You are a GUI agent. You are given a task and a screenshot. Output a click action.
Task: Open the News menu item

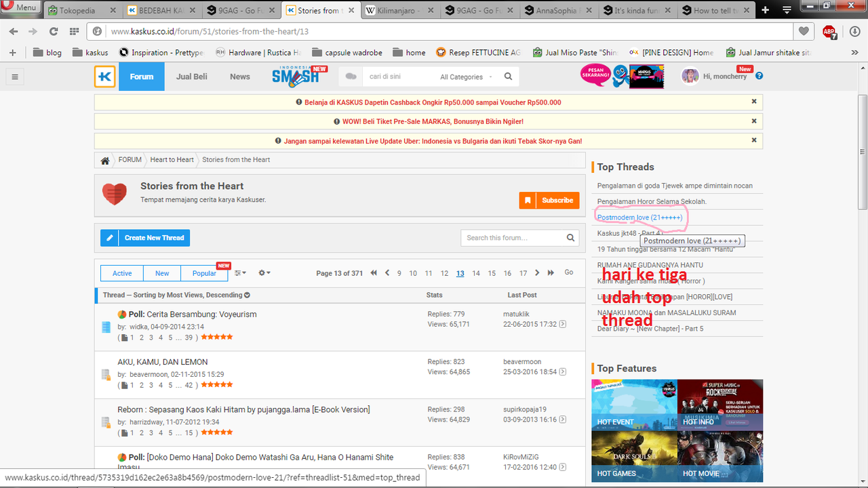point(239,77)
